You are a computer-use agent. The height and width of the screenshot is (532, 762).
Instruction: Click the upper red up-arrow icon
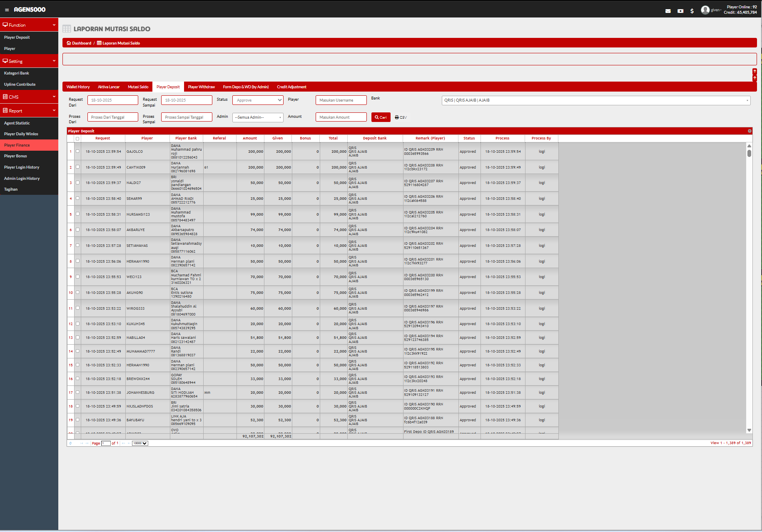click(x=755, y=71)
